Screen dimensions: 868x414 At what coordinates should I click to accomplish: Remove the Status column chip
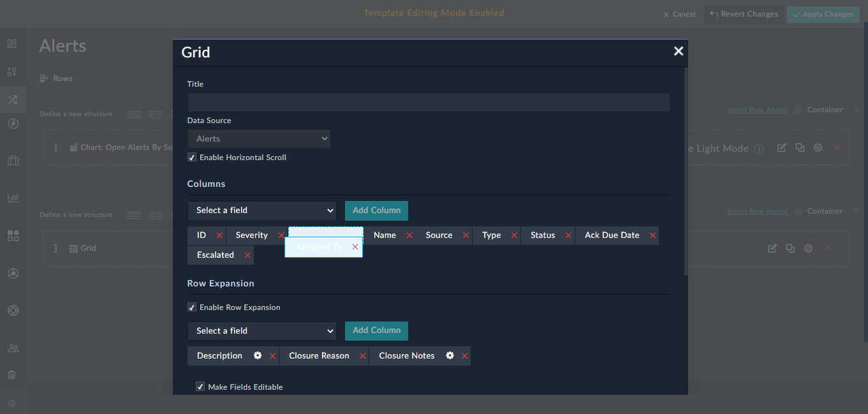pyautogui.click(x=568, y=235)
